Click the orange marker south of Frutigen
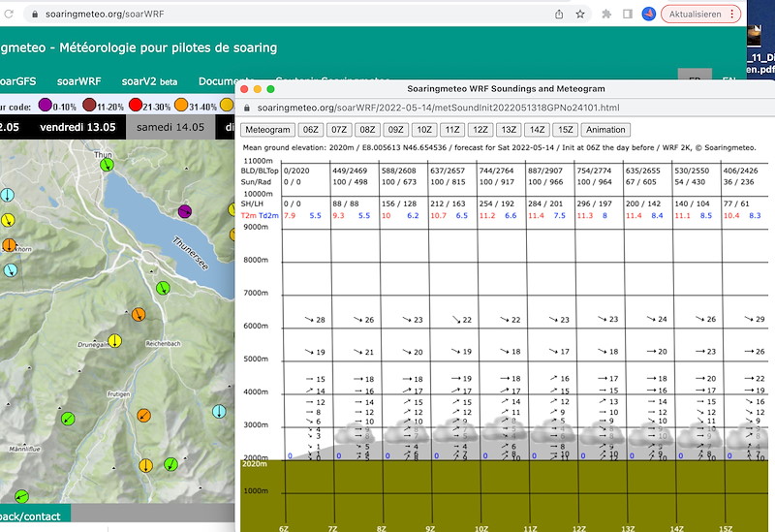 pos(143,416)
